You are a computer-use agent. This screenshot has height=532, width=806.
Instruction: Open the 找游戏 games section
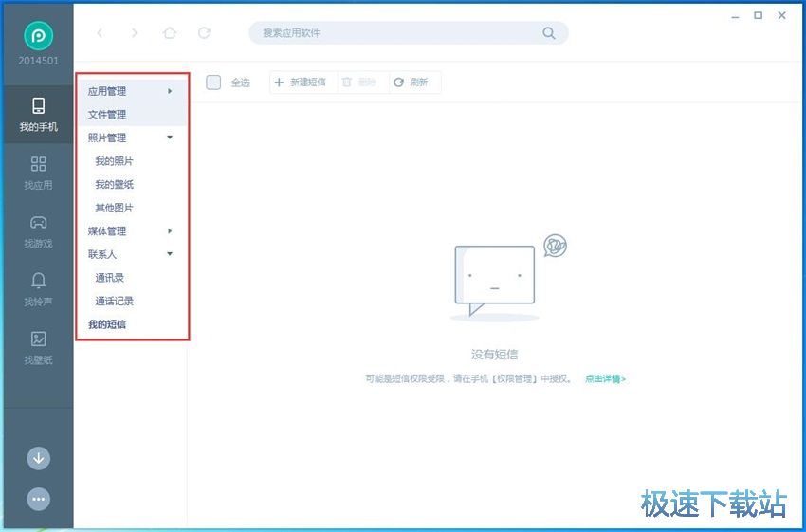pyautogui.click(x=39, y=230)
